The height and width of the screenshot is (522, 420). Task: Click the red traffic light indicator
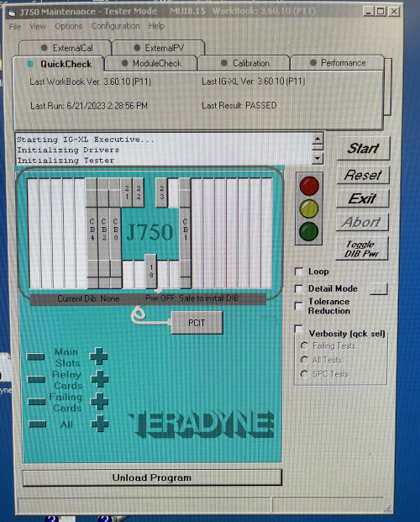tap(309, 186)
